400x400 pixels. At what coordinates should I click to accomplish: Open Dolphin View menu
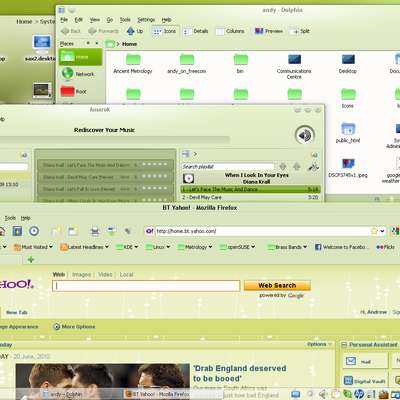(x=95, y=20)
